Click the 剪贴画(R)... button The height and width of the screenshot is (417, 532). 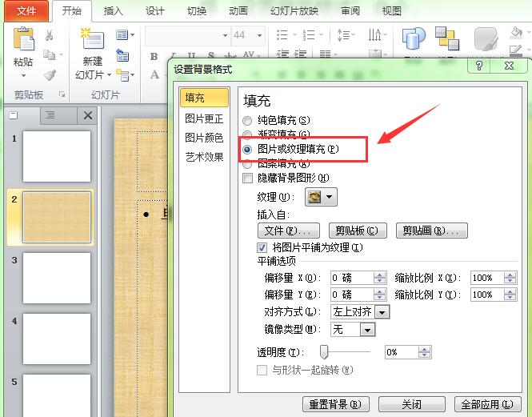431,231
